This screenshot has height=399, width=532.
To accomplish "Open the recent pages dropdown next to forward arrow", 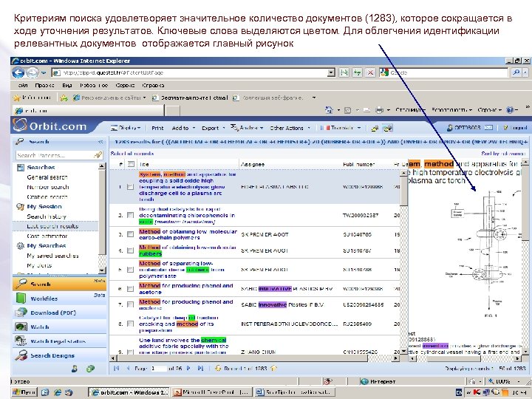I will (44, 72).
